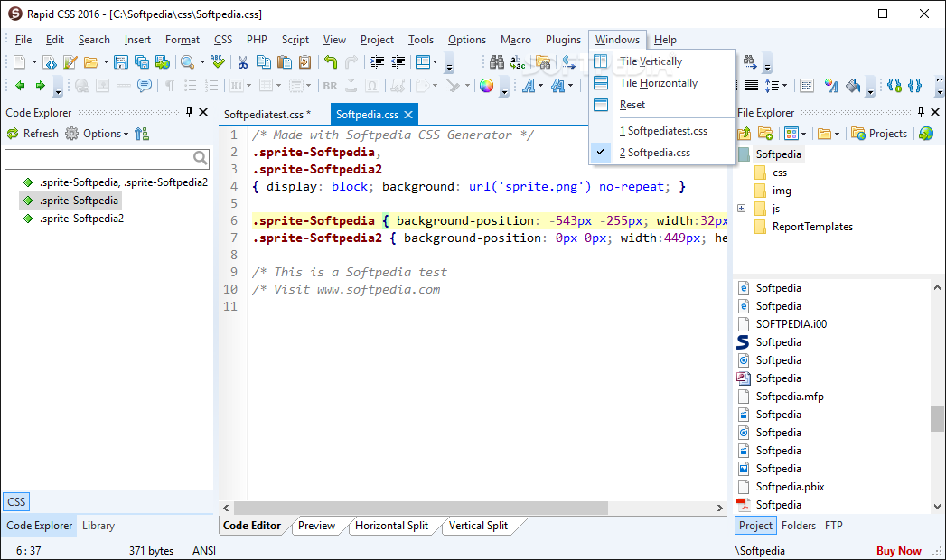The image size is (946, 560).
Task: Go up one folder in File Explorer
Action: [744, 133]
